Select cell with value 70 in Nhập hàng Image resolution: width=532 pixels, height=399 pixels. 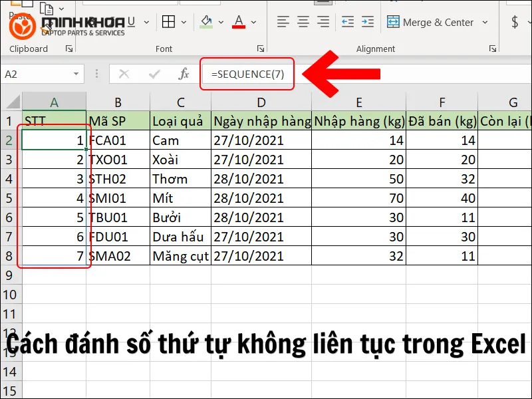[359, 198]
